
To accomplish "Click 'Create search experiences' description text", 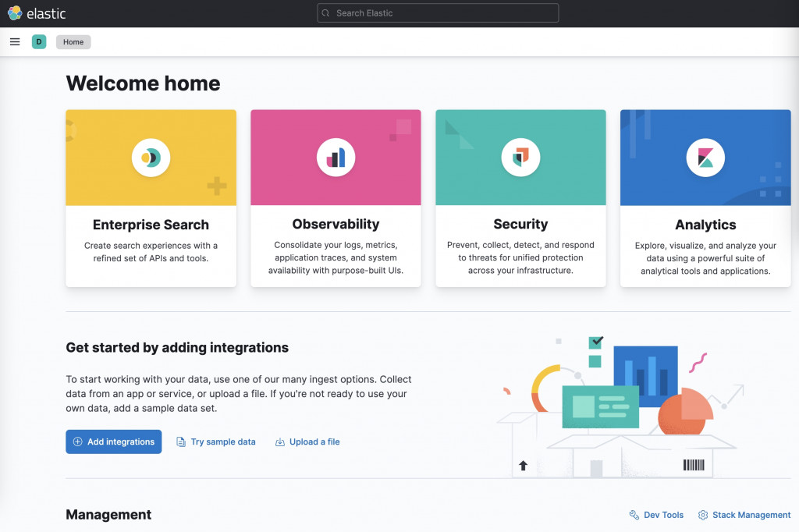I will (x=151, y=252).
